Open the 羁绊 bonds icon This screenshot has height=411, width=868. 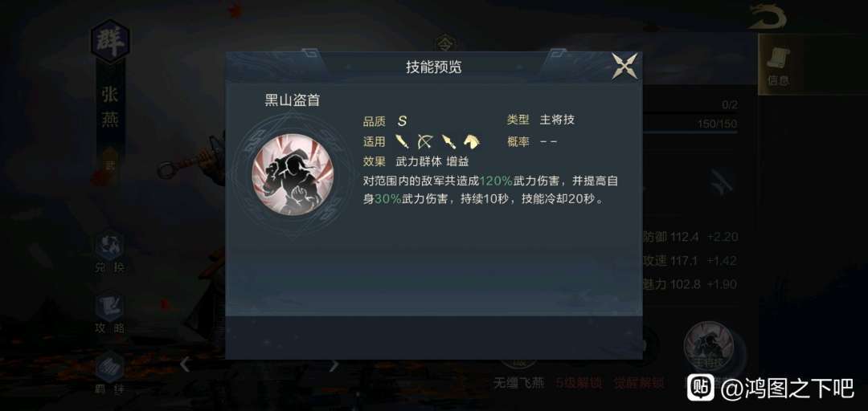point(109,373)
